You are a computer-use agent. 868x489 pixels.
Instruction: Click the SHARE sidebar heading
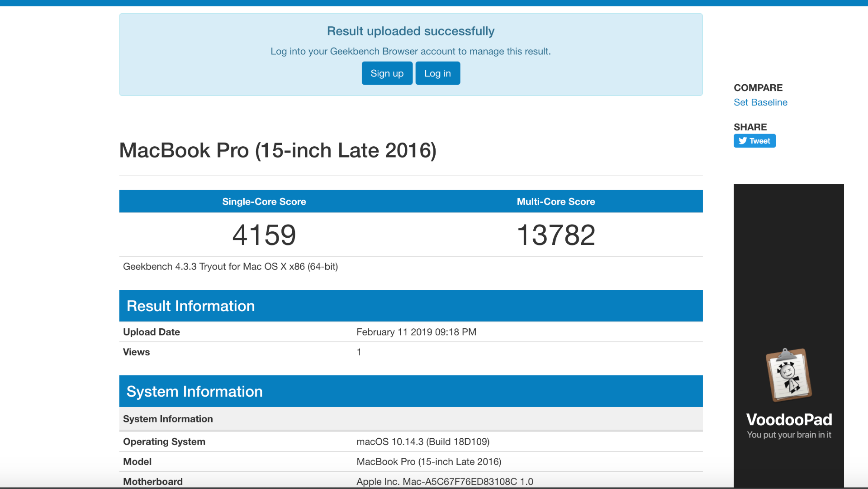point(750,127)
